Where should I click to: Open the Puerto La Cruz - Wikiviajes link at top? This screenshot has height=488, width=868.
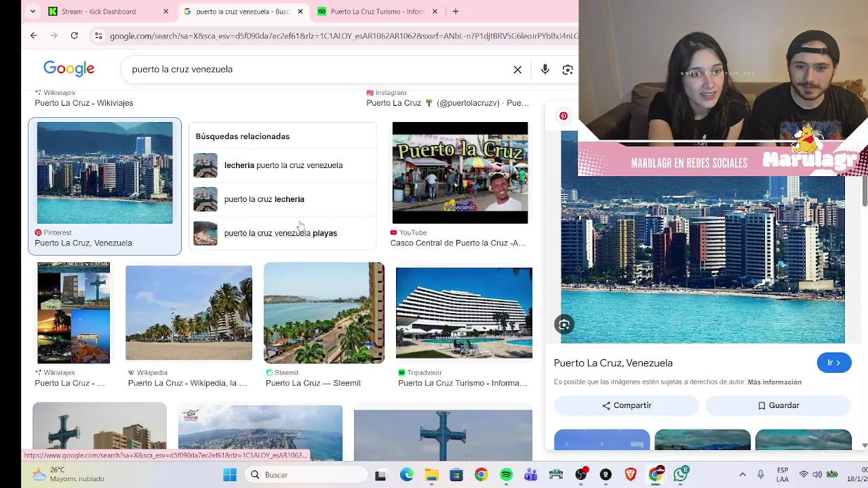pos(83,103)
